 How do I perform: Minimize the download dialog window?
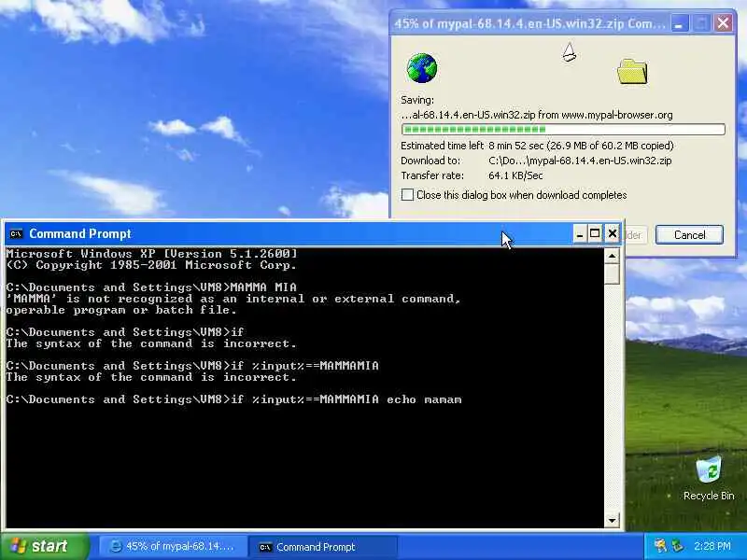(680, 22)
